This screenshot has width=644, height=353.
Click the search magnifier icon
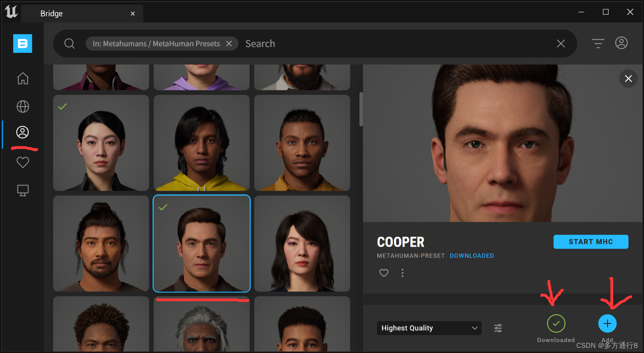[69, 43]
